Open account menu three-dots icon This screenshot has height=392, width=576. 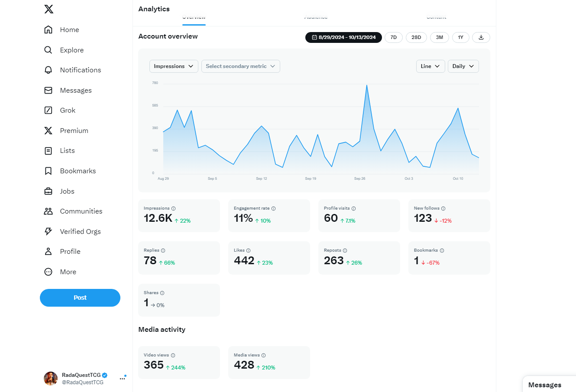(123, 379)
